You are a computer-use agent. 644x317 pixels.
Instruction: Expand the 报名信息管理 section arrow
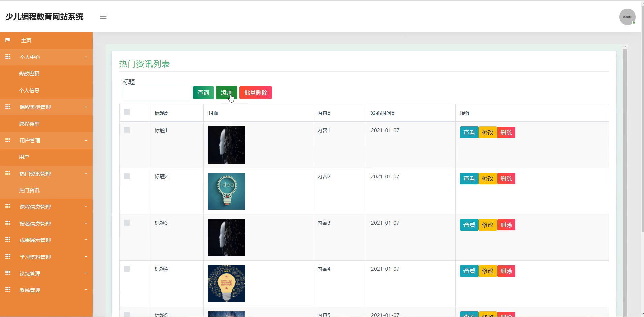pyautogui.click(x=86, y=224)
